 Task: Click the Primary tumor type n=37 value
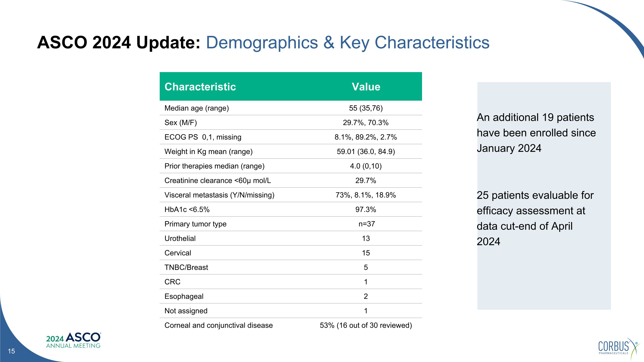pyautogui.click(x=366, y=224)
